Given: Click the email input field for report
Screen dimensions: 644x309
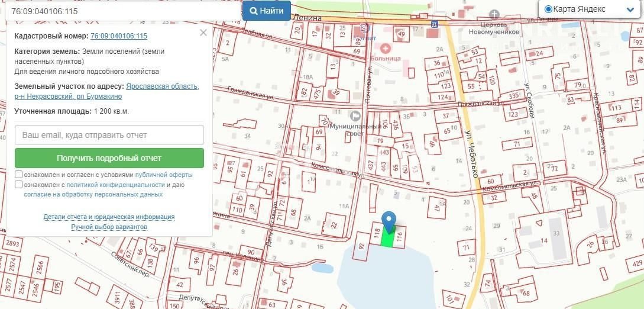Looking at the screenshot, I should click(109, 135).
